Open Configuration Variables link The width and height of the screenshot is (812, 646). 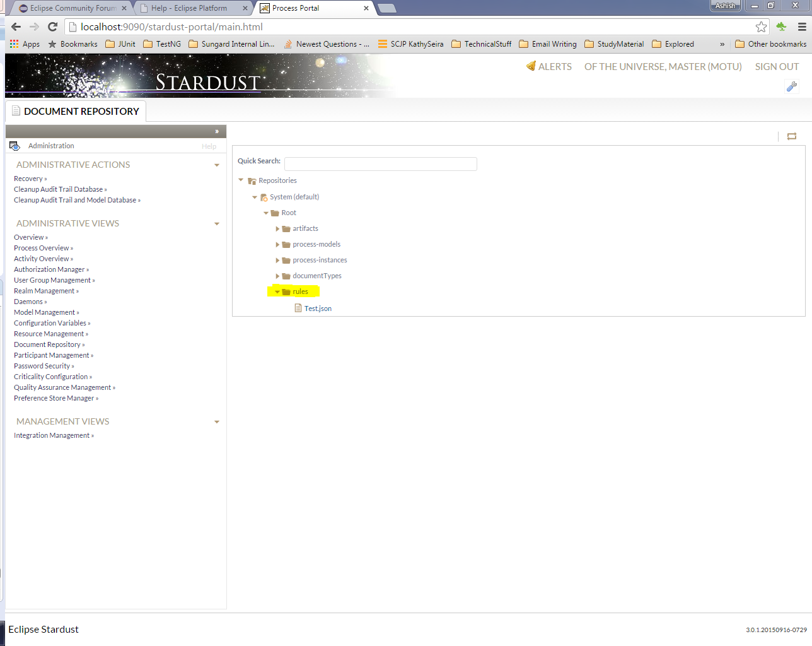[x=52, y=323]
